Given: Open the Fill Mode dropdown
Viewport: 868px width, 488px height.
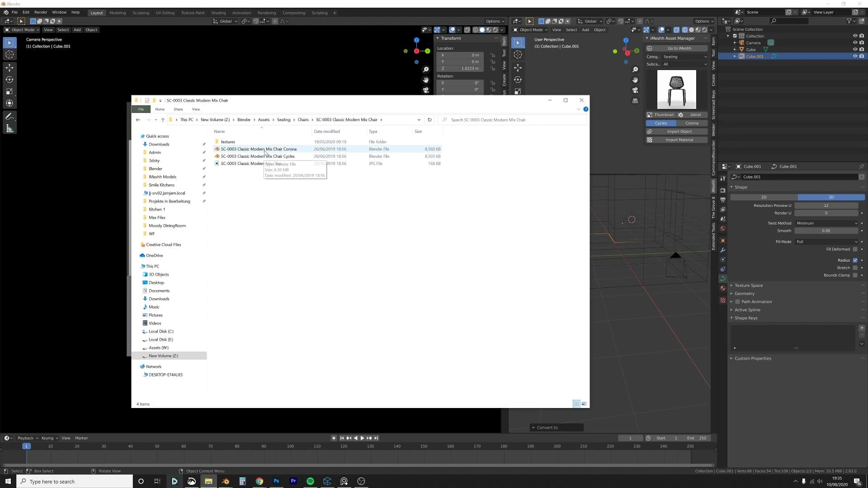Looking at the screenshot, I should point(826,242).
